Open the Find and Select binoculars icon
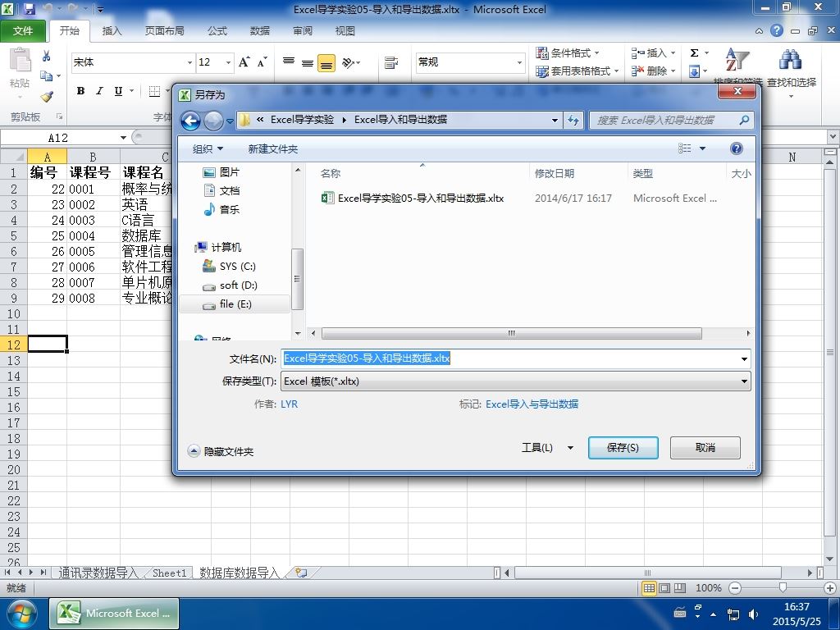 tap(790, 60)
